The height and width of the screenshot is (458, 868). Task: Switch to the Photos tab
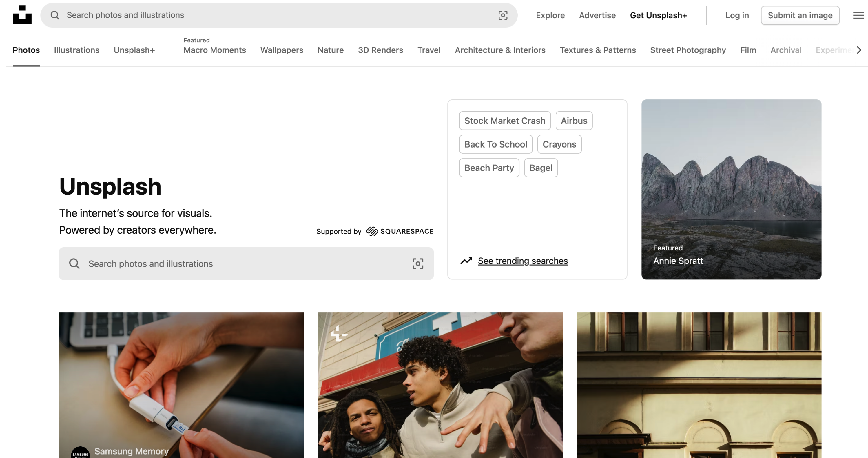26,50
